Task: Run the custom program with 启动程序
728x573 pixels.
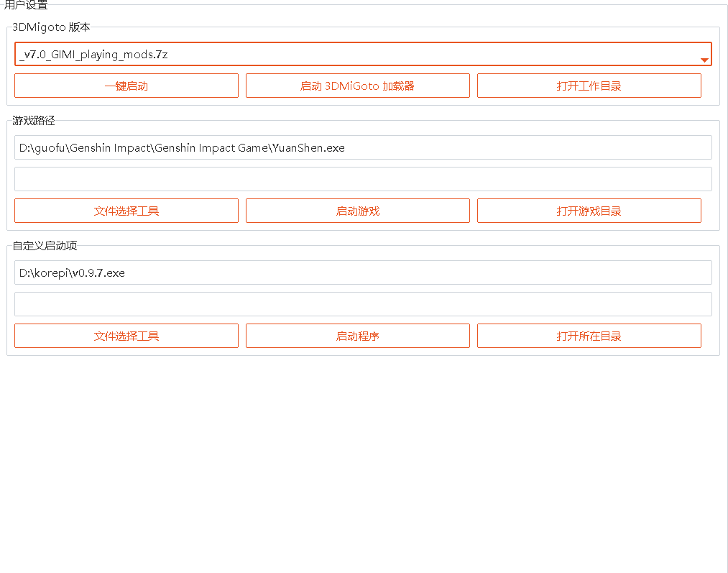Action: 357,336
